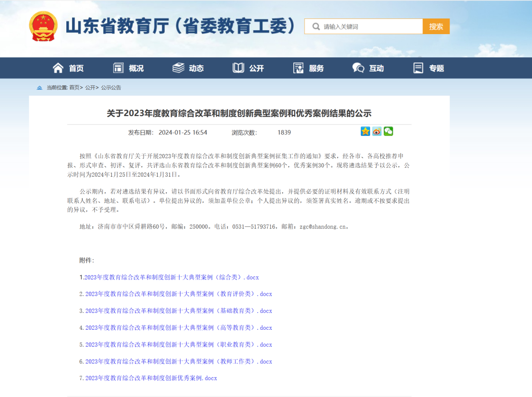This screenshot has width=532, height=397.
Task: Click the house icon for 首页
Action: tap(58, 68)
